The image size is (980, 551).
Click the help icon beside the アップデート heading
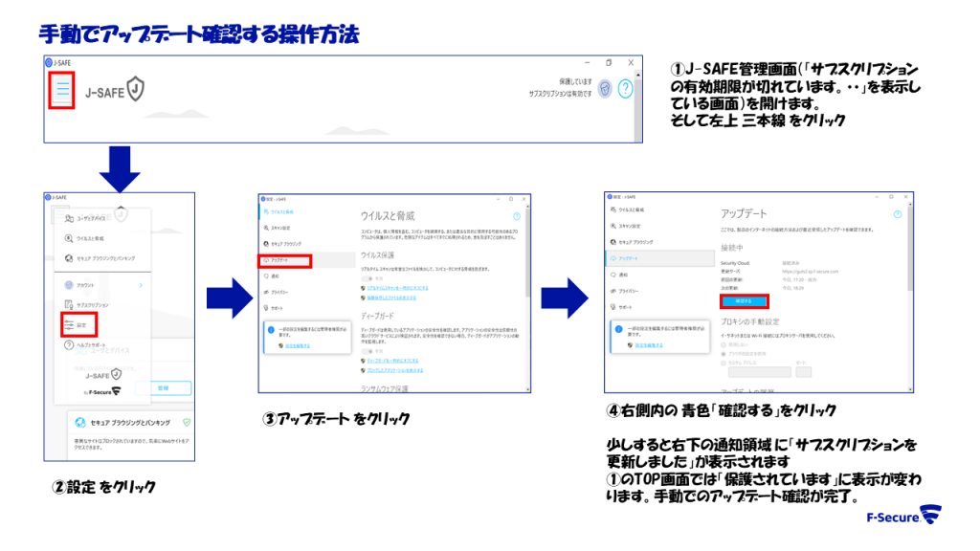click(x=898, y=214)
